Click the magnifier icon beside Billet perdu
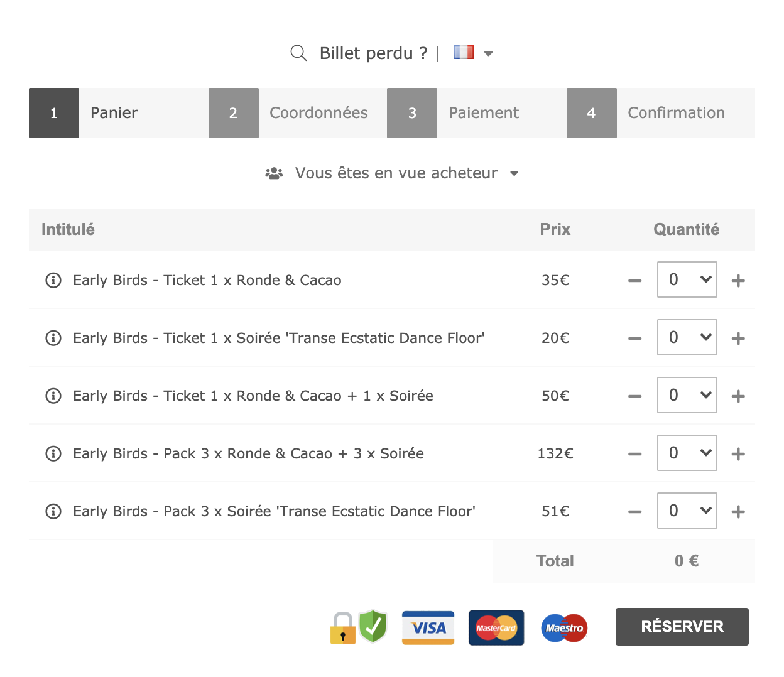This screenshot has width=784, height=677. coord(298,53)
